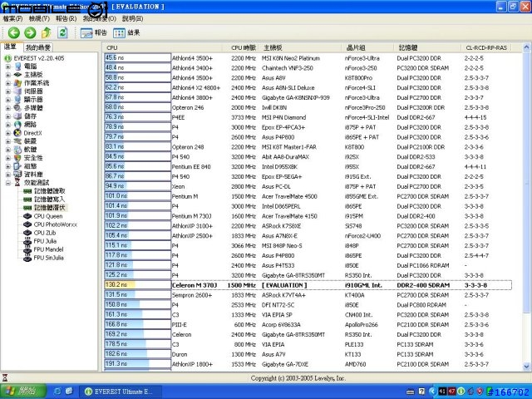The width and height of the screenshot is (532, 399).
Task: Click the 顯示器 monitor tree icon
Action: click(x=17, y=100)
